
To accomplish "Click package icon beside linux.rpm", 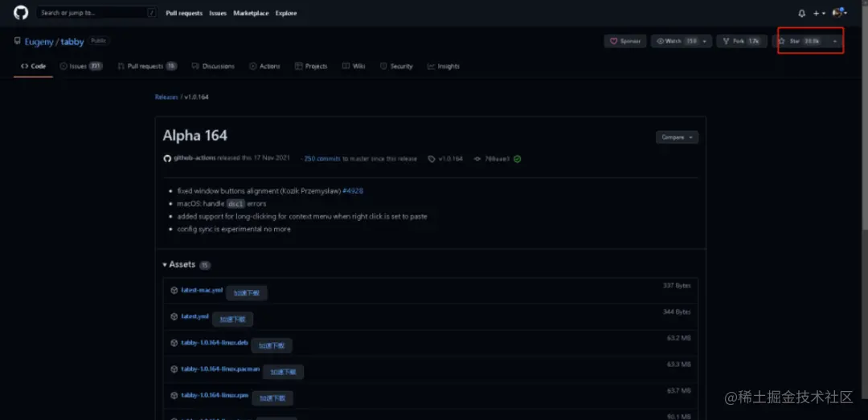I will point(174,396).
